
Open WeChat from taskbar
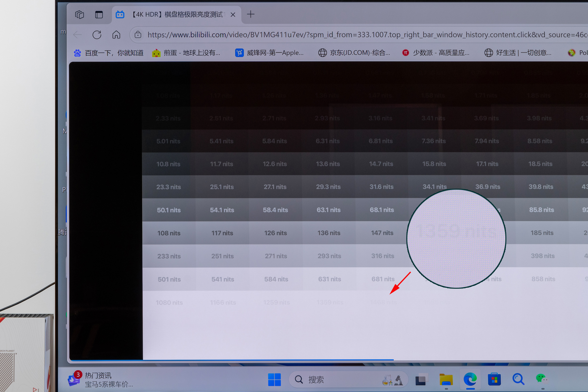pyautogui.click(x=541, y=379)
